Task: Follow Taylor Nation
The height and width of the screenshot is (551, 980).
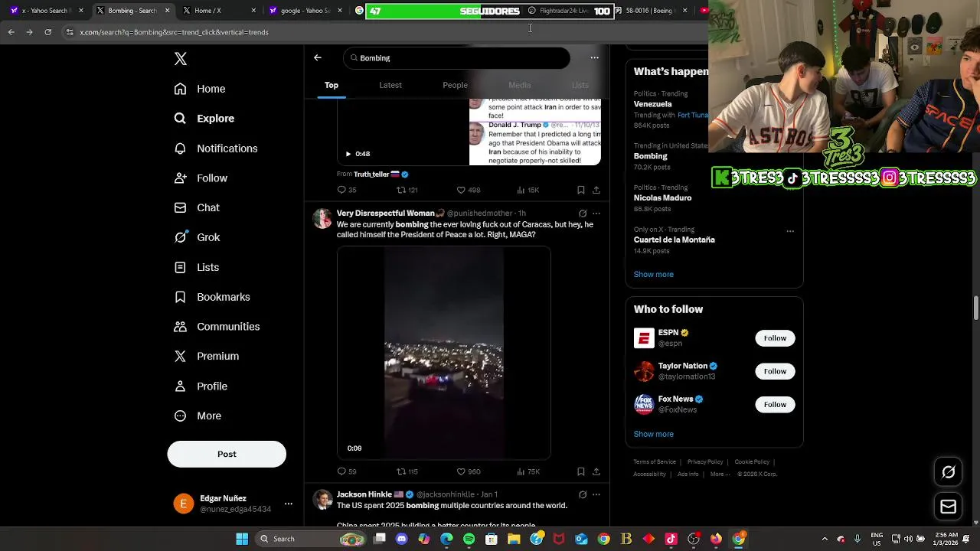Action: pyautogui.click(x=775, y=371)
